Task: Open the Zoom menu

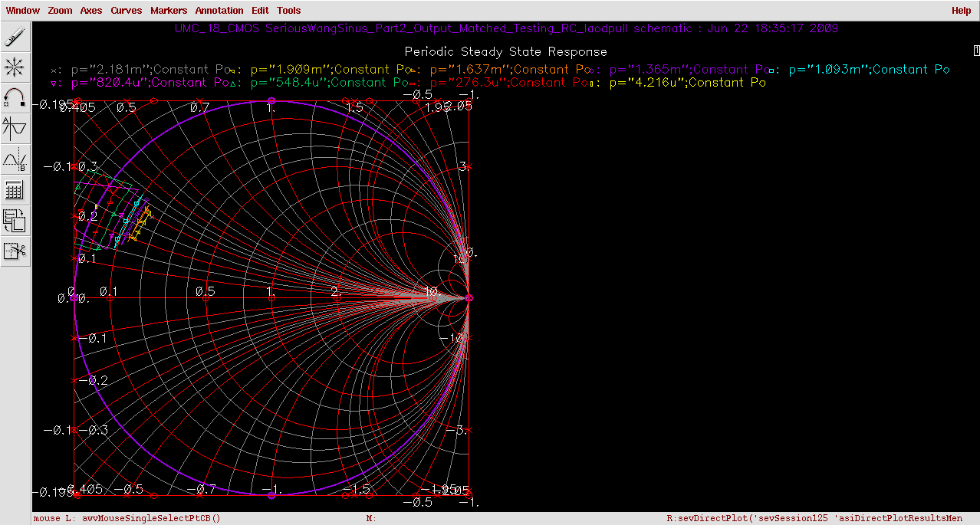Action: 60,11
